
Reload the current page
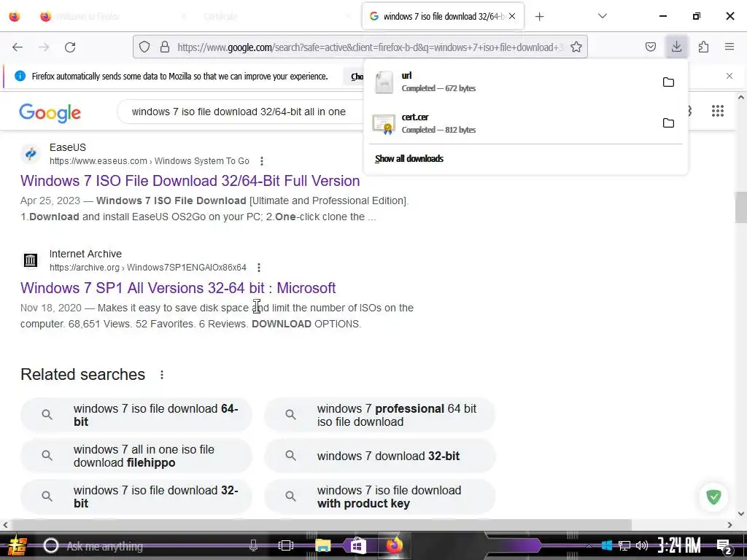(x=70, y=47)
